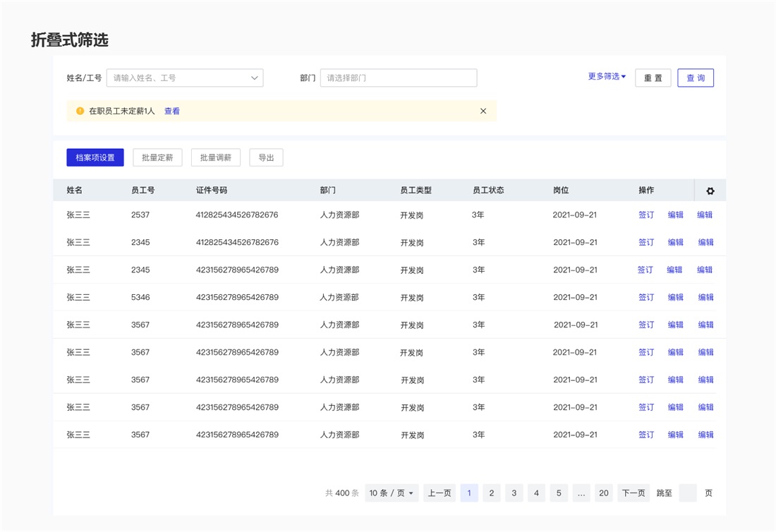This screenshot has height=532, width=776.
Task: Click the 岗位 column header
Action: coord(561,190)
